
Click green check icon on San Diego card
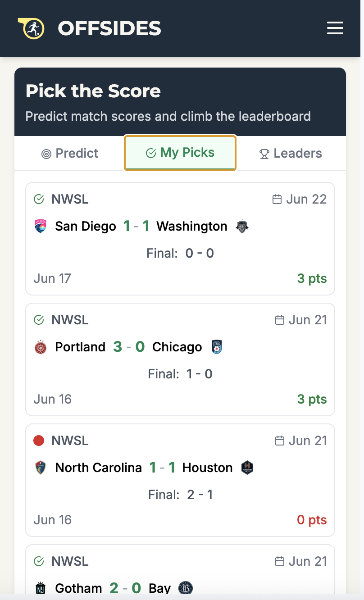point(39,199)
